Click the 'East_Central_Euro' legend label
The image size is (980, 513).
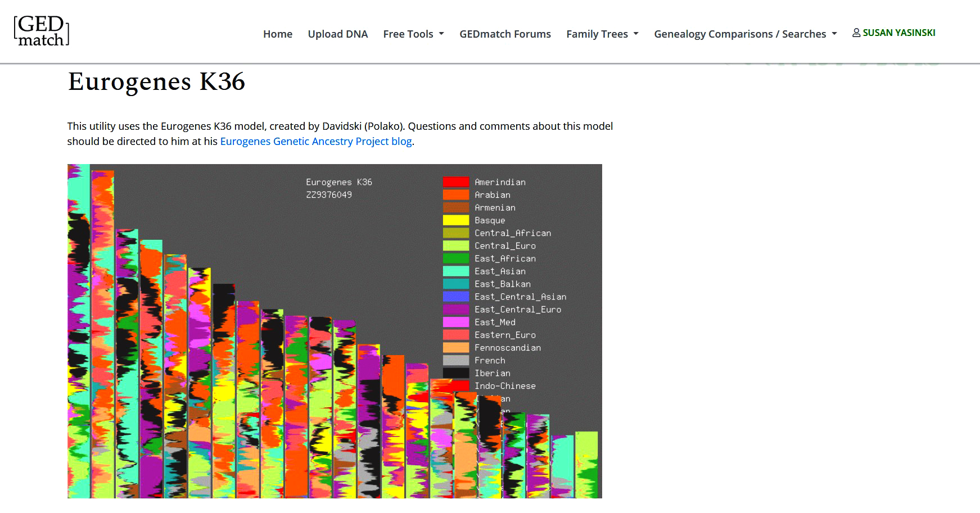tap(518, 310)
